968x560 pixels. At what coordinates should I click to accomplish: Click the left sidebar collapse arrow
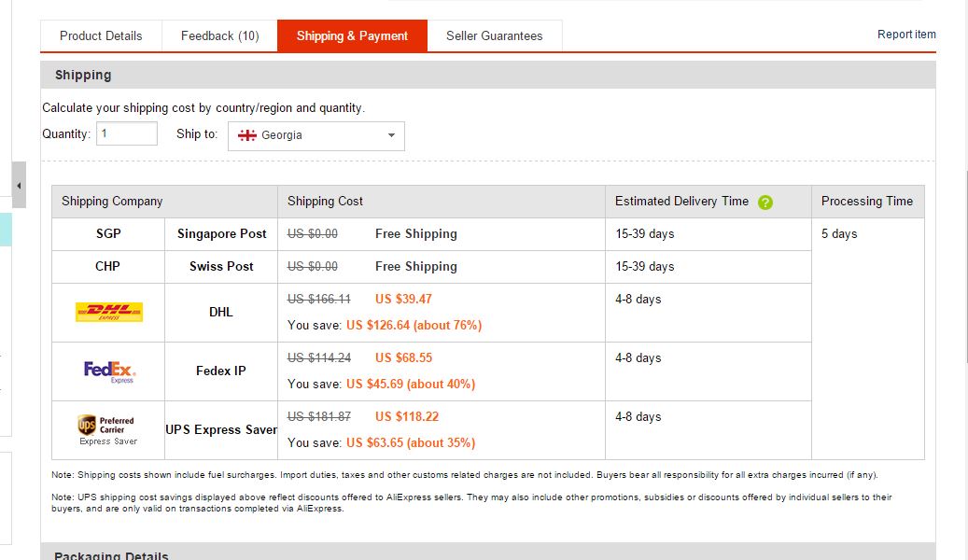[19, 185]
